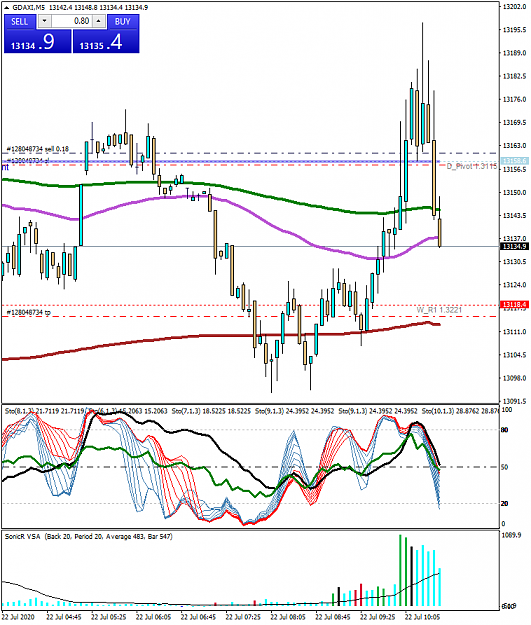Click the SELL button
Viewport: 531px width, 625px height.
click(x=20, y=22)
